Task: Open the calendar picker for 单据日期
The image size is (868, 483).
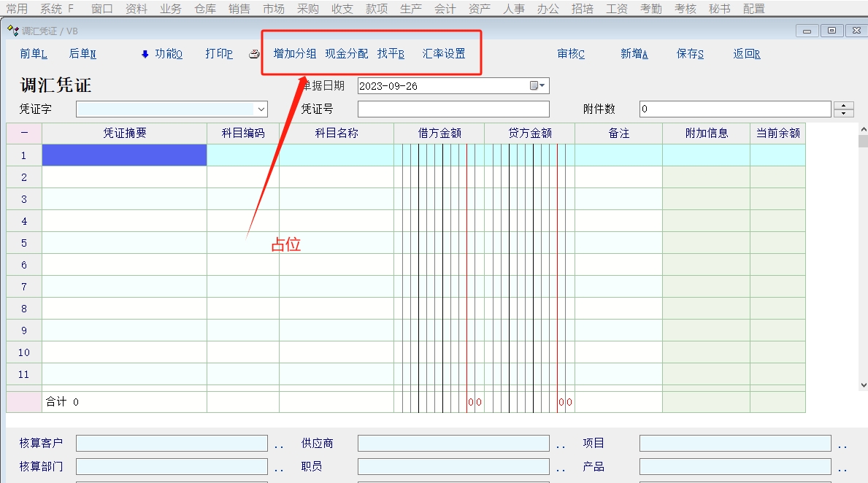Action: pyautogui.click(x=537, y=86)
